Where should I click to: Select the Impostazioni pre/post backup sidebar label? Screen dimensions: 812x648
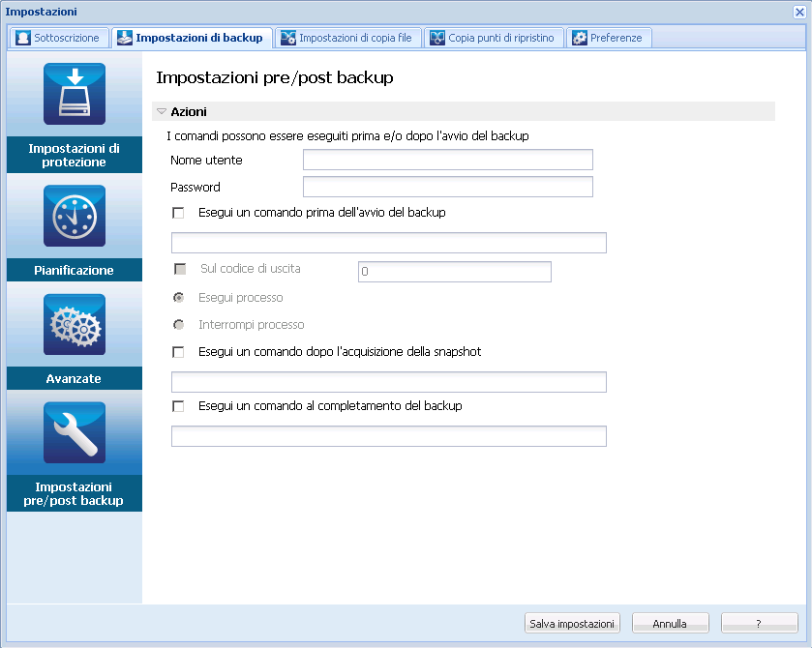tap(75, 493)
